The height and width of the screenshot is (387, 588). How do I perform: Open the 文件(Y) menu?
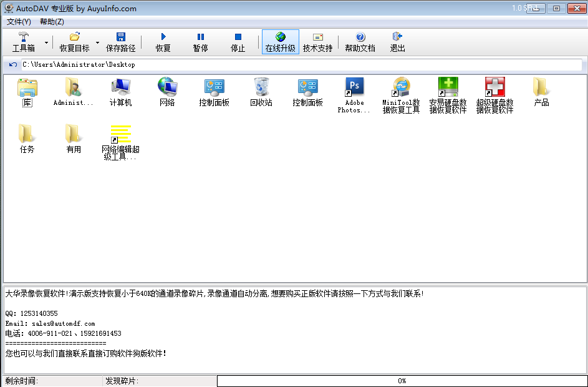[x=19, y=22]
